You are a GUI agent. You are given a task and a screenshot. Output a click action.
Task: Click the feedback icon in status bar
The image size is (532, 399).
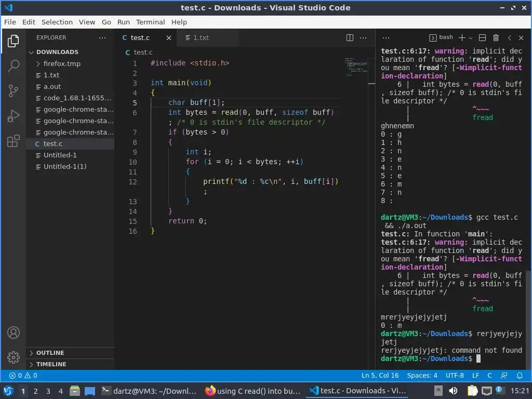(504, 376)
